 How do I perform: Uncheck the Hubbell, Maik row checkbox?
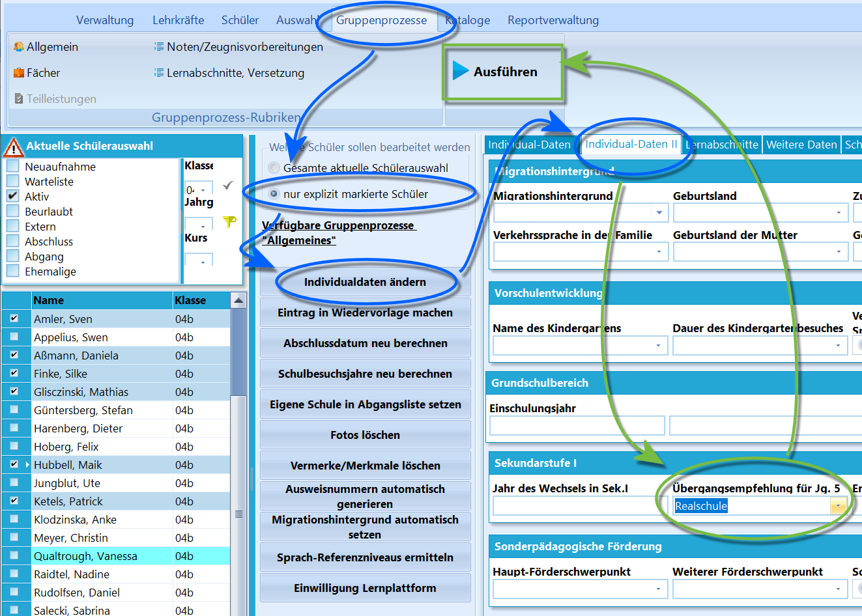click(x=14, y=464)
